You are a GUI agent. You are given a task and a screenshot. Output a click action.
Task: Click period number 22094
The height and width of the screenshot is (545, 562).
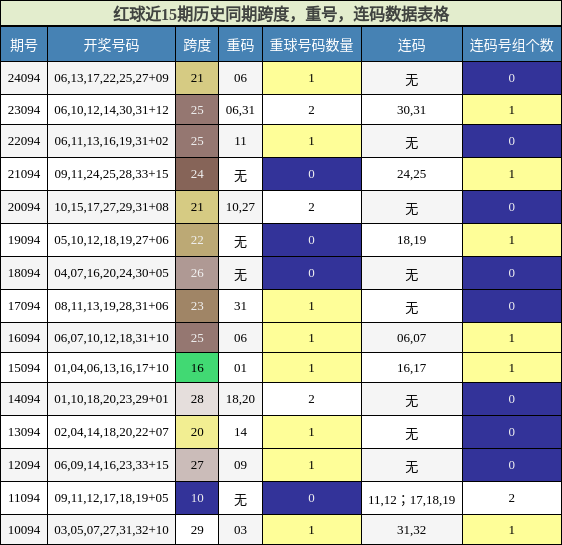point(24,141)
